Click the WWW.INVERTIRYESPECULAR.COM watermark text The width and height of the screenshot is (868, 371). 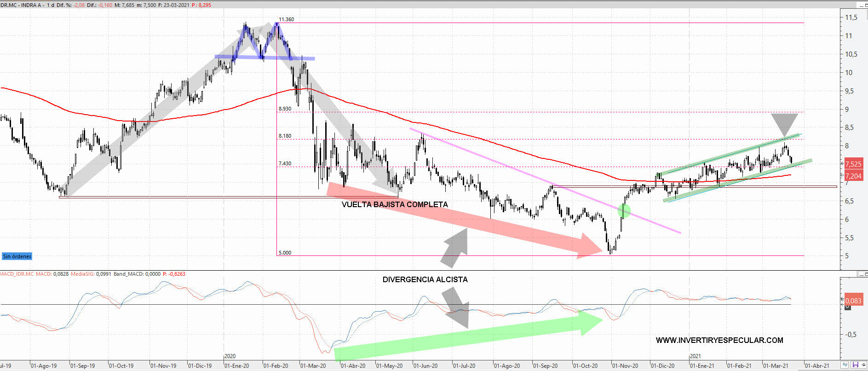(719, 340)
